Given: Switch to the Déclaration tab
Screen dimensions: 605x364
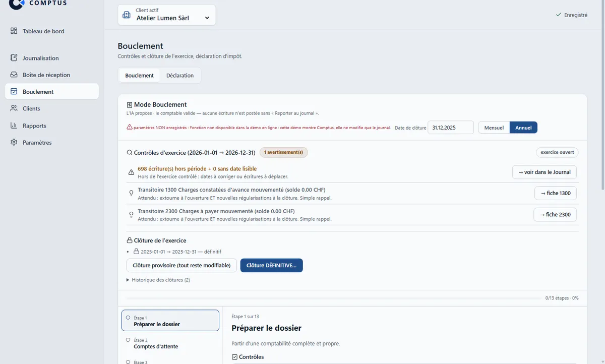Looking at the screenshot, I should pyautogui.click(x=180, y=76).
